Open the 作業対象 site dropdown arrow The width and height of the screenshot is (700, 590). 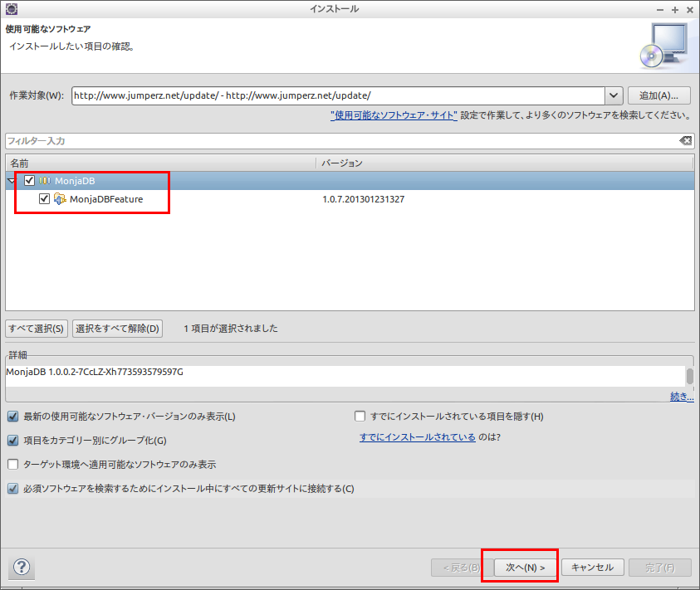pos(614,95)
